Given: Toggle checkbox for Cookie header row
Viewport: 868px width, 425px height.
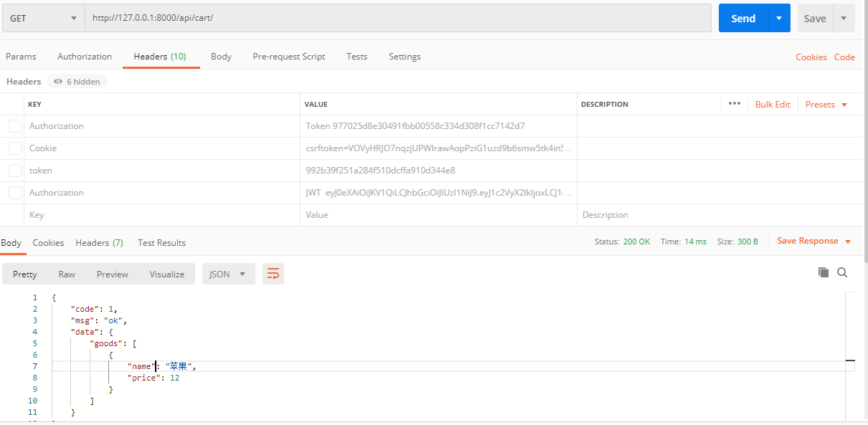Looking at the screenshot, I should (15, 148).
